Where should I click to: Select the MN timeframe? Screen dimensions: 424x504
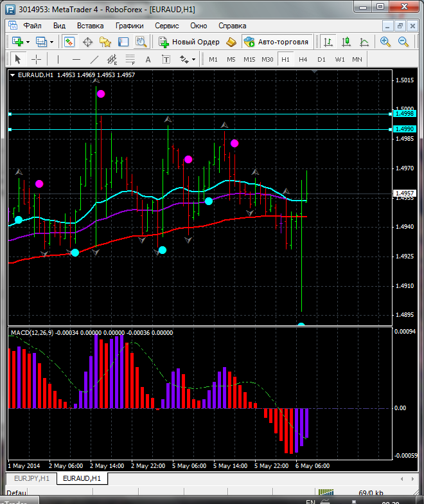(x=357, y=59)
